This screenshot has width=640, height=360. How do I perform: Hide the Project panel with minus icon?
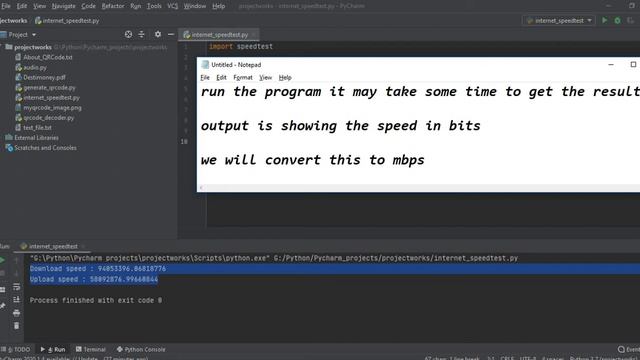pyautogui.click(x=171, y=35)
